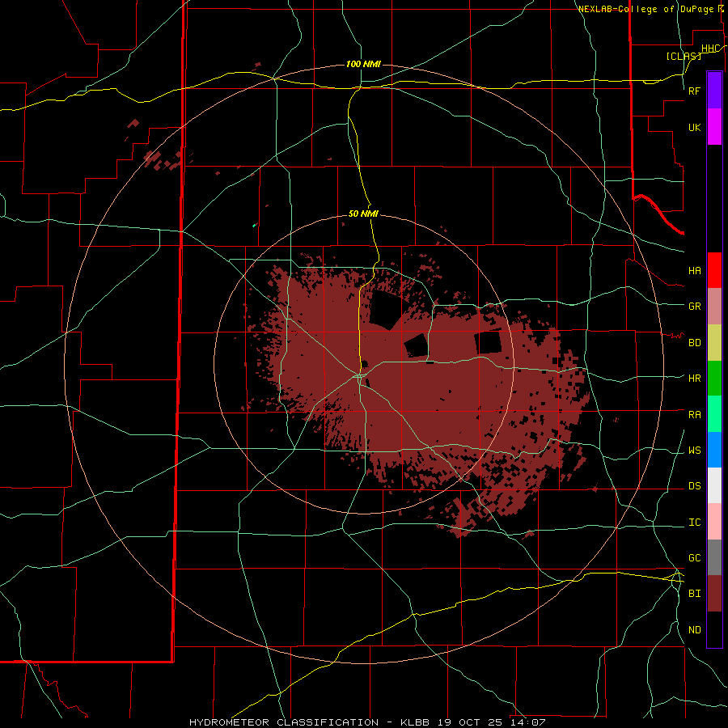Click the "GC" legend label
Image resolution: width=728 pixels, height=728 pixels.
695,558
